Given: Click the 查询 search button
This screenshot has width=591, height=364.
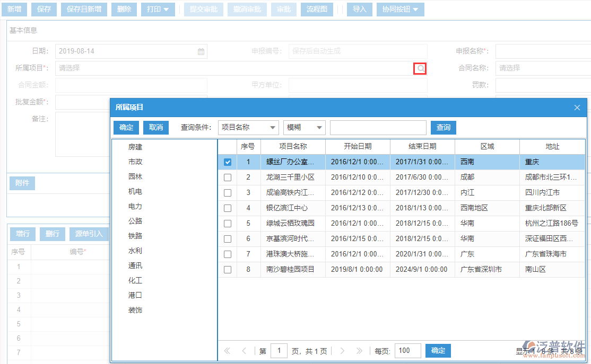Looking at the screenshot, I should tap(443, 127).
